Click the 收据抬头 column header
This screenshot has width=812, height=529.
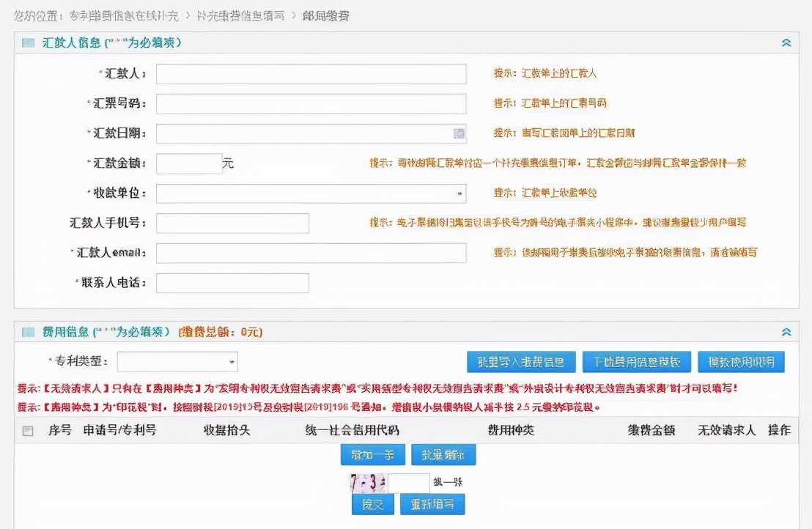coord(227,430)
